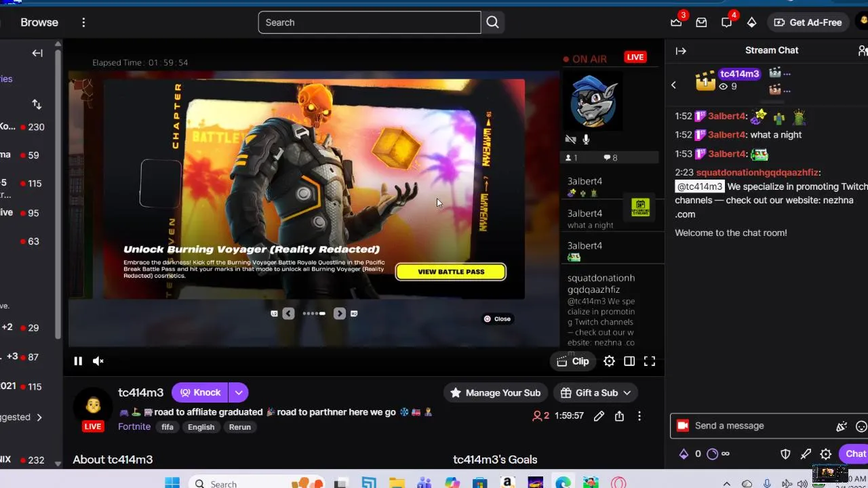Click the magnifier search button
868x488 pixels.
492,22
